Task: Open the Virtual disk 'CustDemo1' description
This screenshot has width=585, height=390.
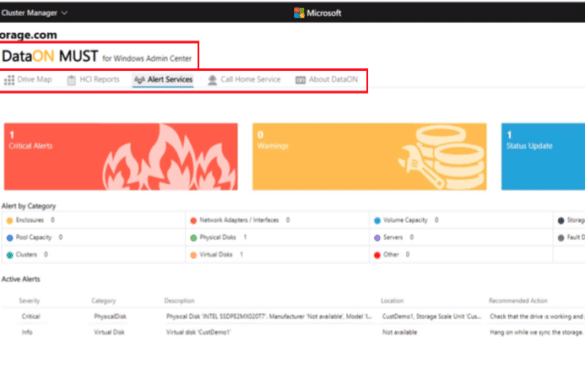Action: pyautogui.click(x=198, y=332)
